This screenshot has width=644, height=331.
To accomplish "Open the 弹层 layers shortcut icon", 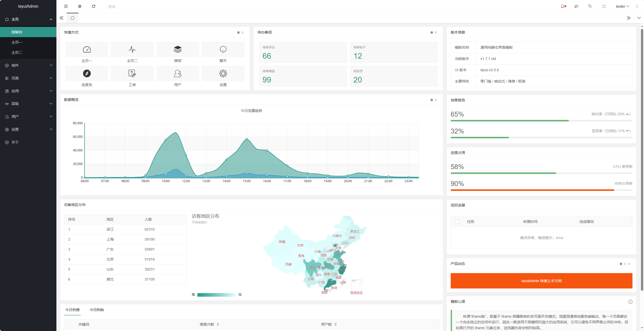I will (x=178, y=49).
